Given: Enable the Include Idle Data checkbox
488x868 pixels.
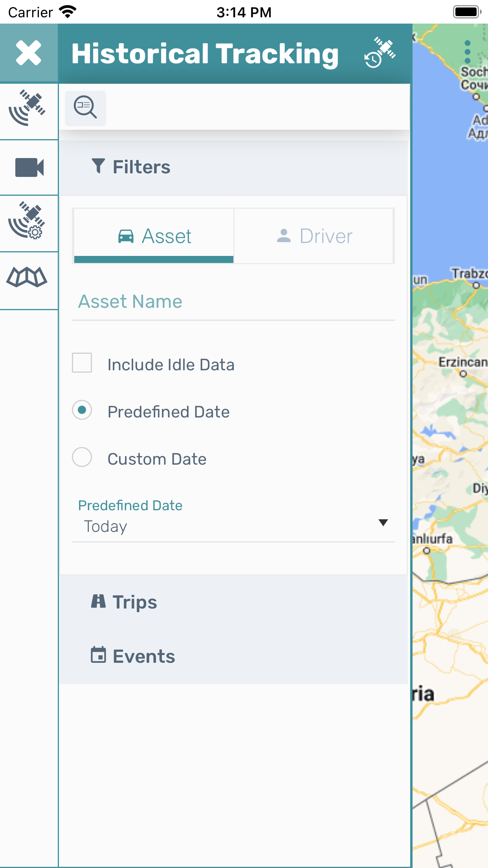Looking at the screenshot, I should pos(82,362).
